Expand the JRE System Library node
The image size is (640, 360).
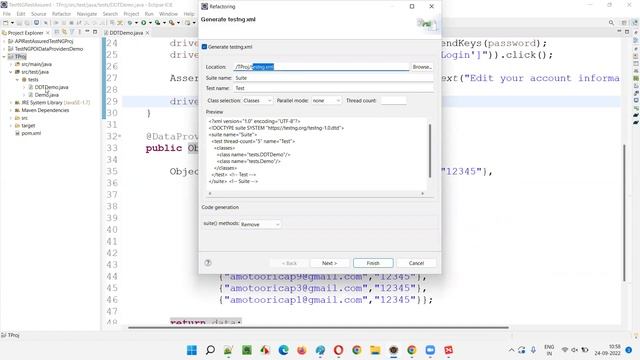tap(11, 102)
